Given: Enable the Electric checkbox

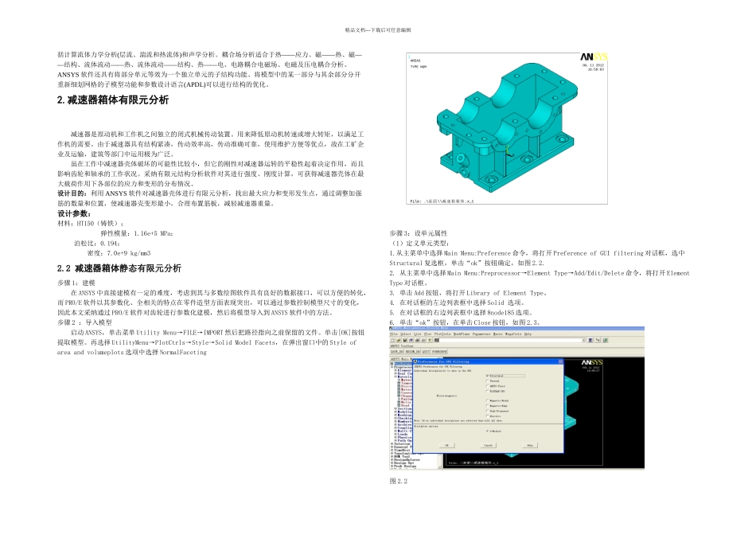Looking at the screenshot, I should 488,416.
